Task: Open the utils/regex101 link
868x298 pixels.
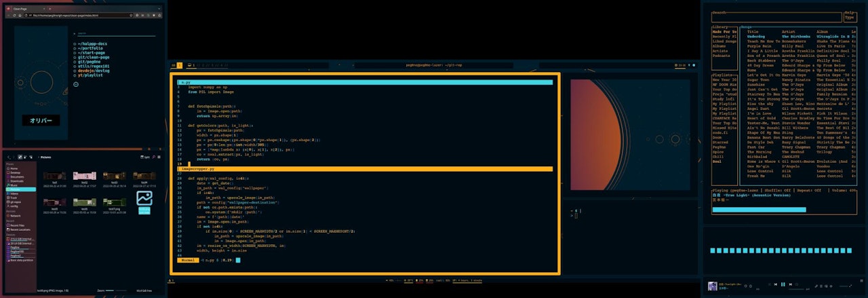Action: pyautogui.click(x=94, y=66)
